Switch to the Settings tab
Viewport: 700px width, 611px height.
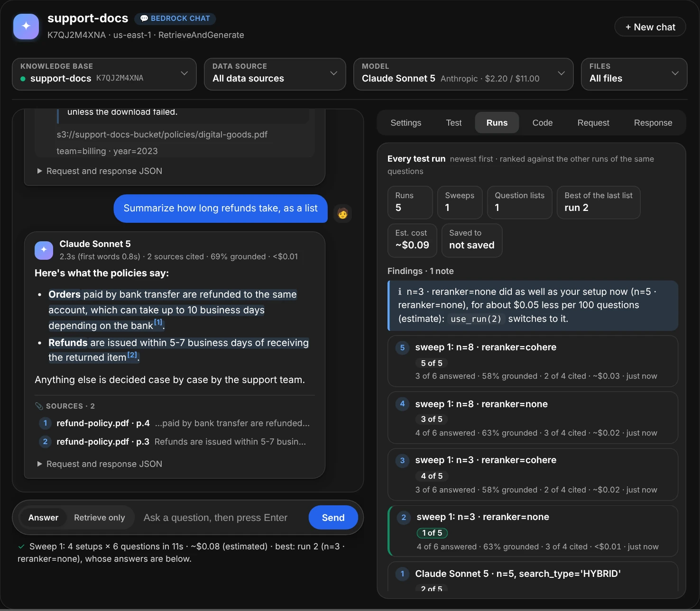coord(406,123)
